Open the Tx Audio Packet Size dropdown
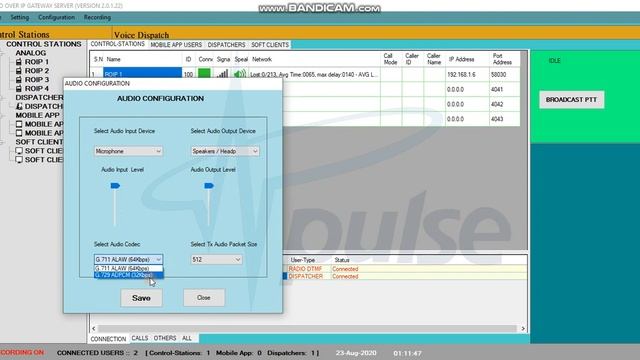Screen dimensions: 640x360 (x=216, y=260)
